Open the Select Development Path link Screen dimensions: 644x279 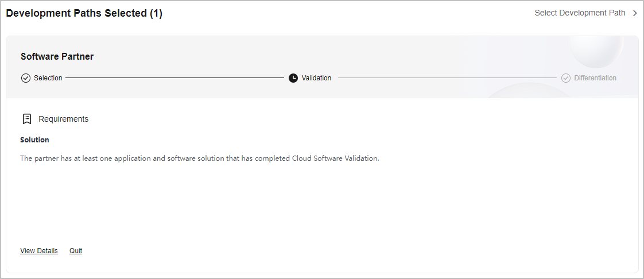(580, 13)
